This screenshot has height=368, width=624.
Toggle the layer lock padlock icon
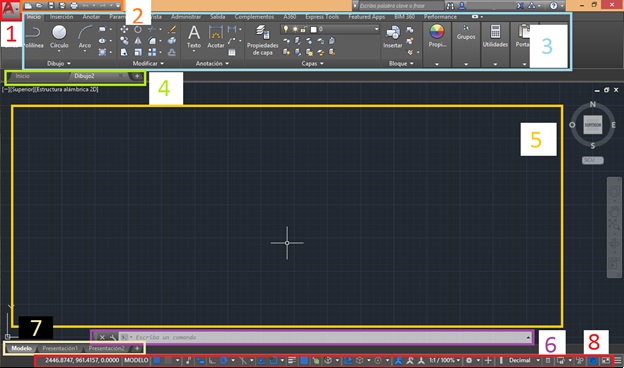[303, 29]
